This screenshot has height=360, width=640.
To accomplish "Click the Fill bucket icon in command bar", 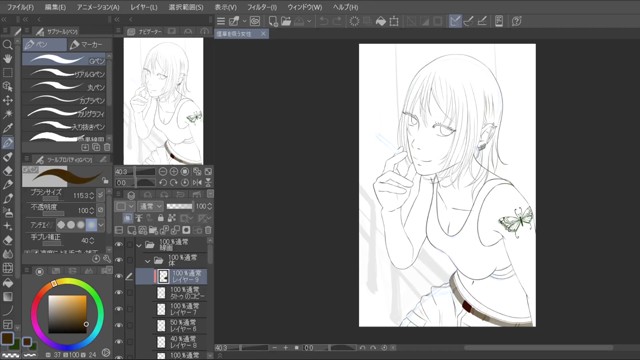I will (380, 21).
